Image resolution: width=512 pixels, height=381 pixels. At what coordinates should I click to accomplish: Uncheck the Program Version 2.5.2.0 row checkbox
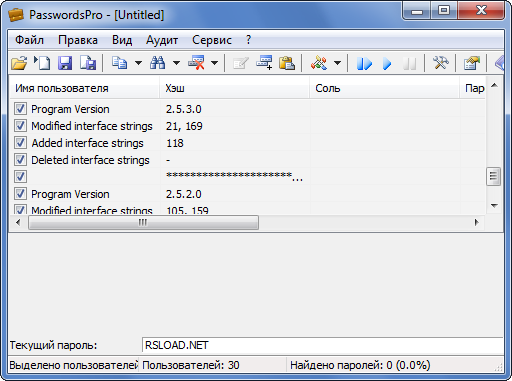[x=20, y=194]
